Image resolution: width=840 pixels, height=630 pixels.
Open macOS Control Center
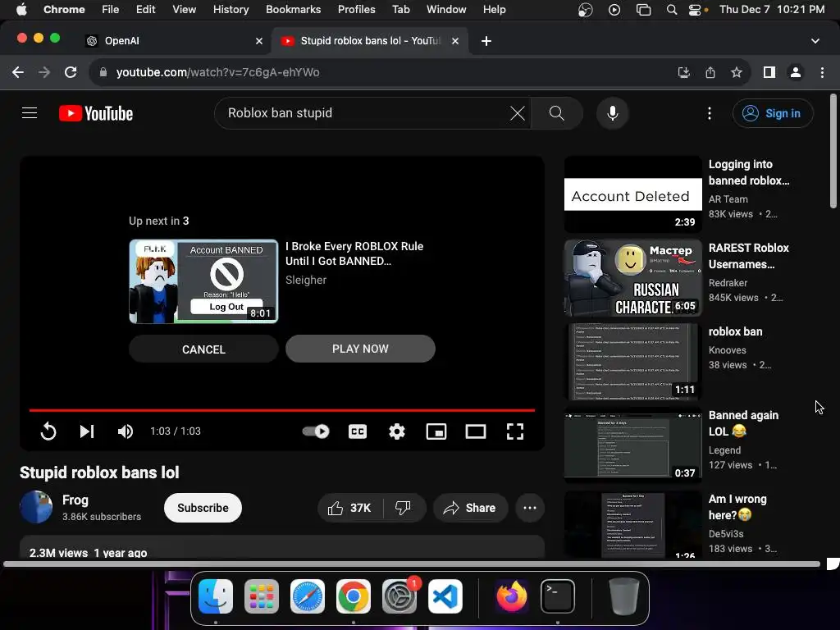pos(694,9)
